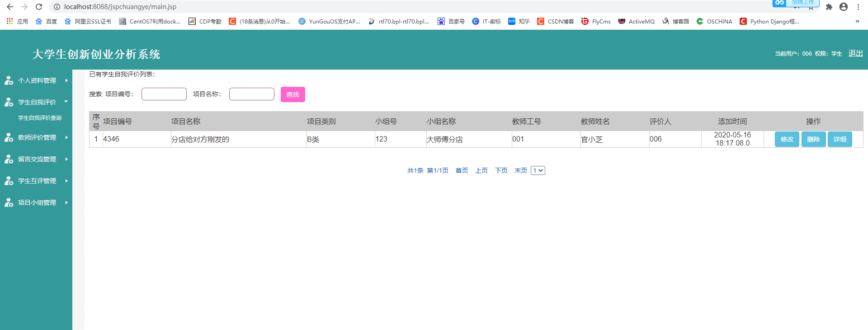Click the address bar URL
The image size is (868, 330).
(x=120, y=7)
